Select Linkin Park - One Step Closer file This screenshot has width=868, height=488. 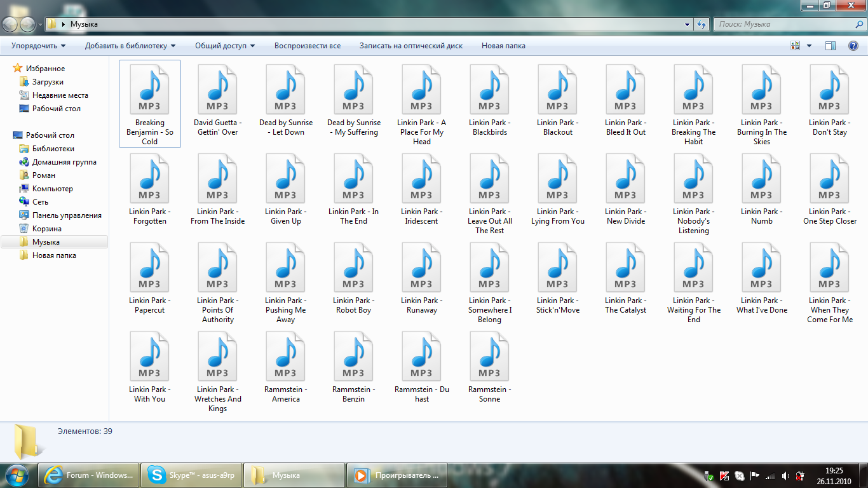pos(829,189)
